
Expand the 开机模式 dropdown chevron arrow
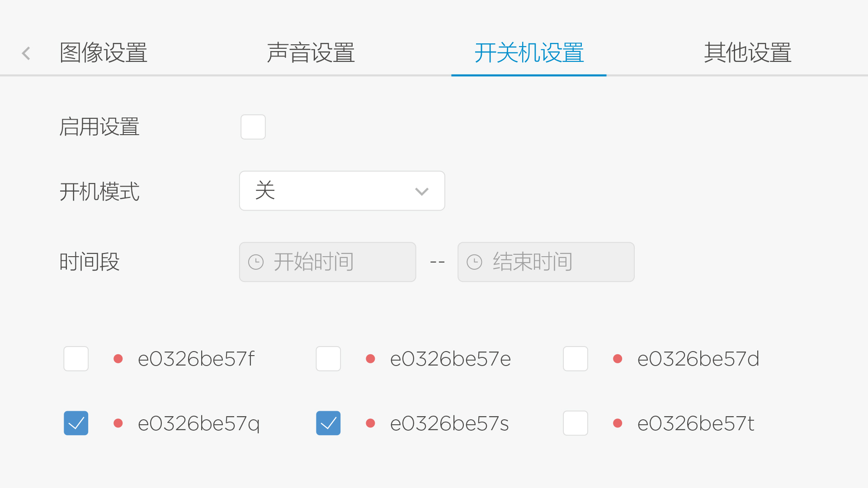point(422,192)
